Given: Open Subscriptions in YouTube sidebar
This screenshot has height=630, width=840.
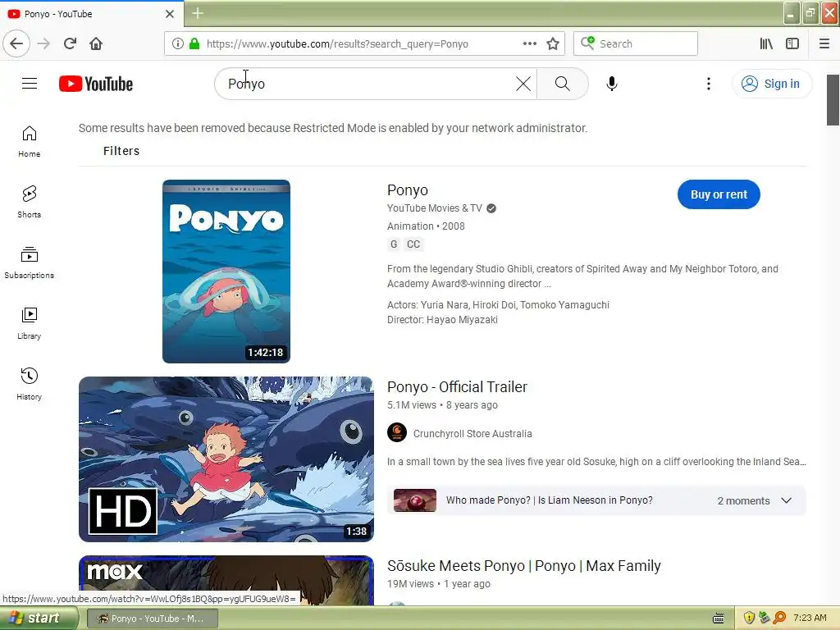Looking at the screenshot, I should 30,262.
